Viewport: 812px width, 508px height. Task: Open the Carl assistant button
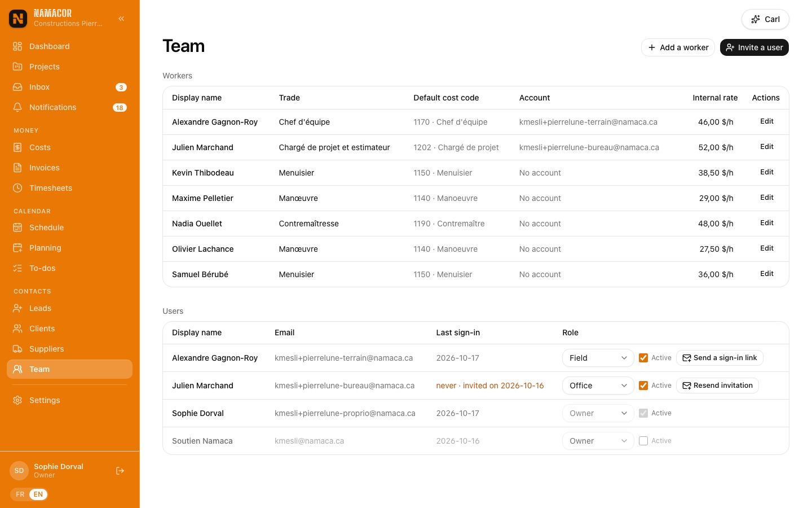click(765, 19)
